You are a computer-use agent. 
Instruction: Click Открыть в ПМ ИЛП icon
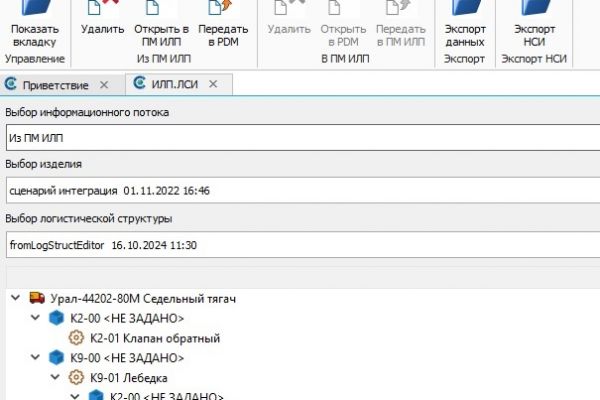(153, 7)
